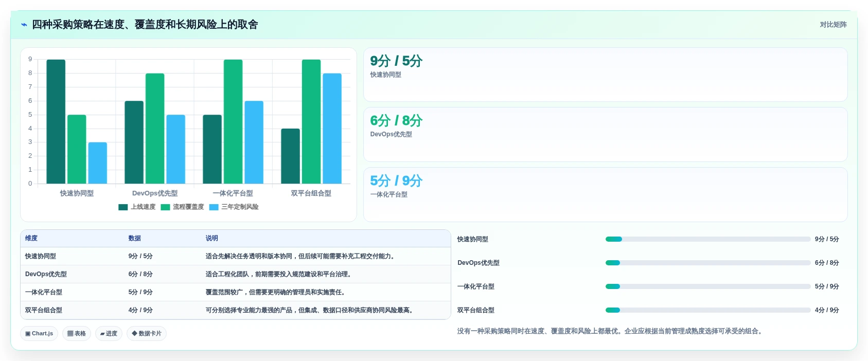868x361 pixels.
Task: Click the Chart.js tag chip
Action: [39, 334]
